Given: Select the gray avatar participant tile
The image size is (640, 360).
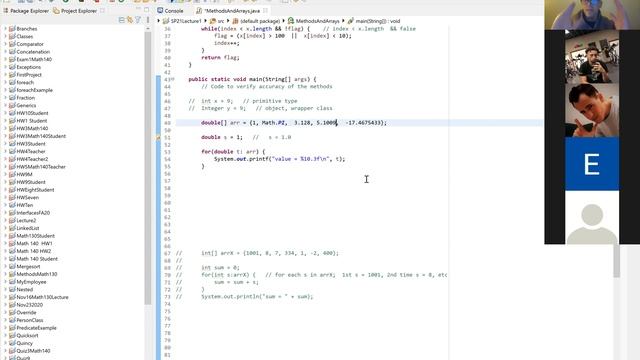Looking at the screenshot, I should pyautogui.click(x=592, y=217).
